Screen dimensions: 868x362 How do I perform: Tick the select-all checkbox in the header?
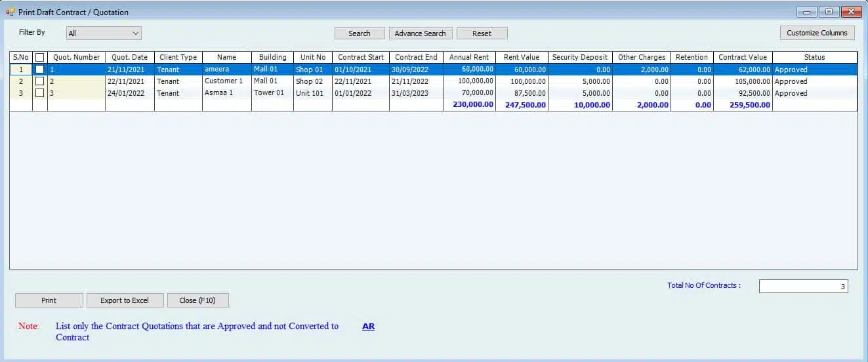(40, 58)
